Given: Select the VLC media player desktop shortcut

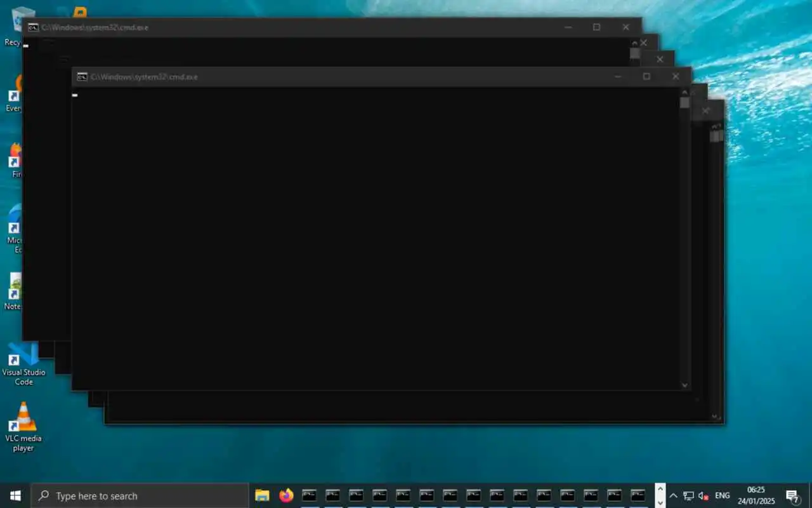Looking at the screenshot, I should click(x=23, y=427).
